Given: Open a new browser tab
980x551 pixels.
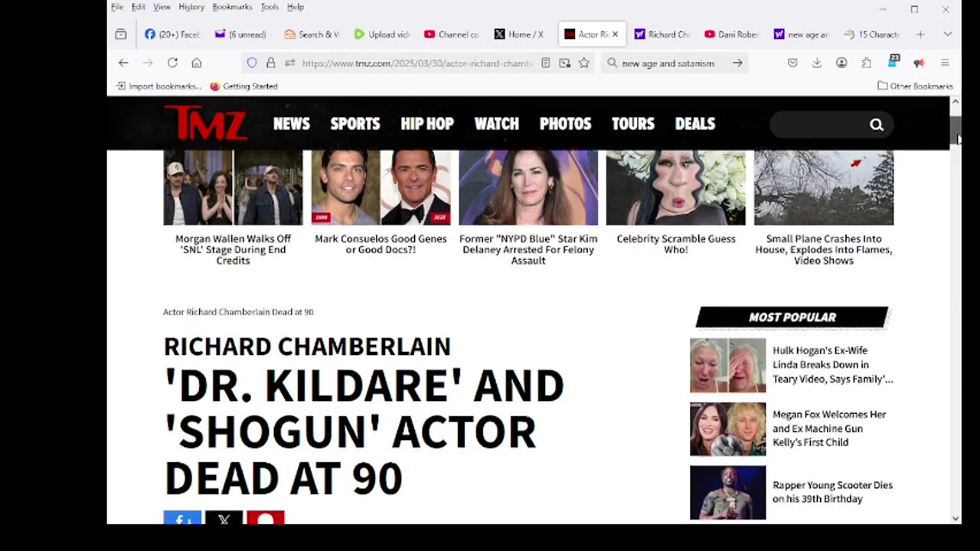Looking at the screenshot, I should (920, 34).
